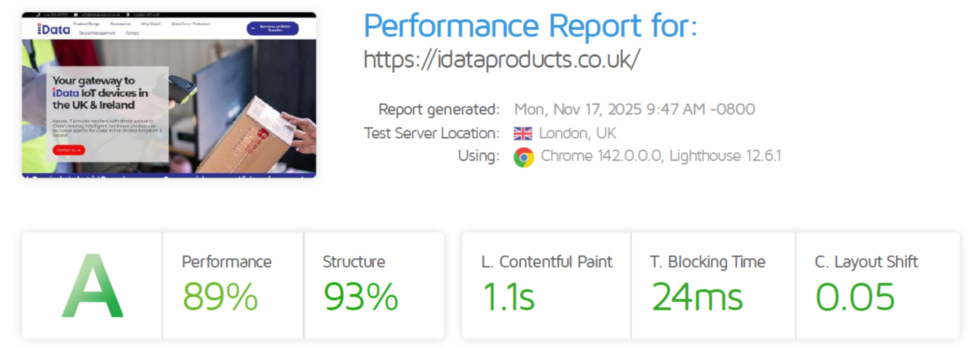Select Accessories menu item in preview
The width and height of the screenshot is (980, 347).
coord(120,24)
